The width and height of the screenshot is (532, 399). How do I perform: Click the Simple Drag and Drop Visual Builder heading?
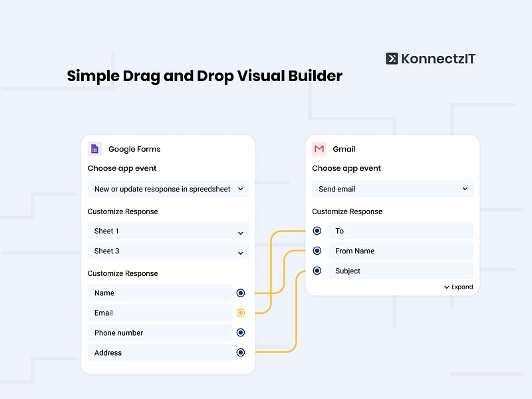(x=205, y=76)
